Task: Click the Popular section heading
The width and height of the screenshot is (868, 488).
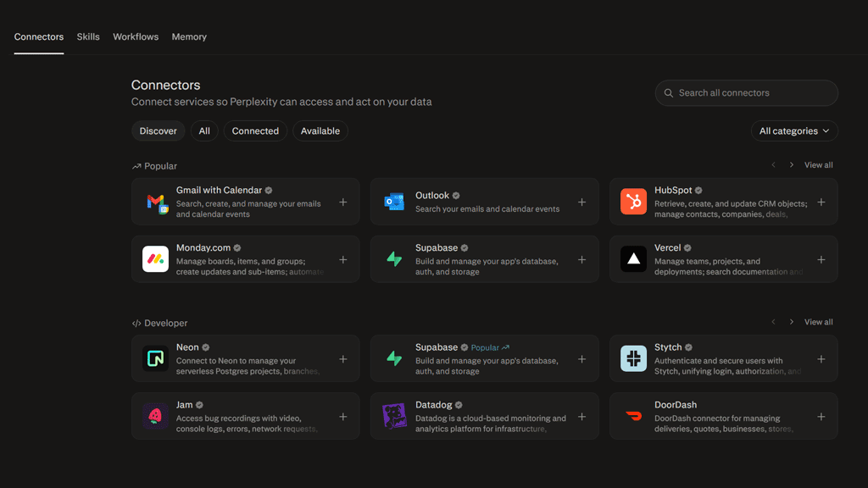Action: click(154, 166)
